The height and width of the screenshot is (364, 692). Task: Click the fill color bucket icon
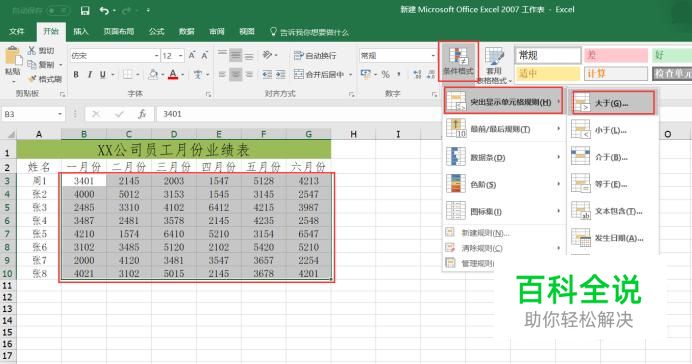(x=153, y=75)
